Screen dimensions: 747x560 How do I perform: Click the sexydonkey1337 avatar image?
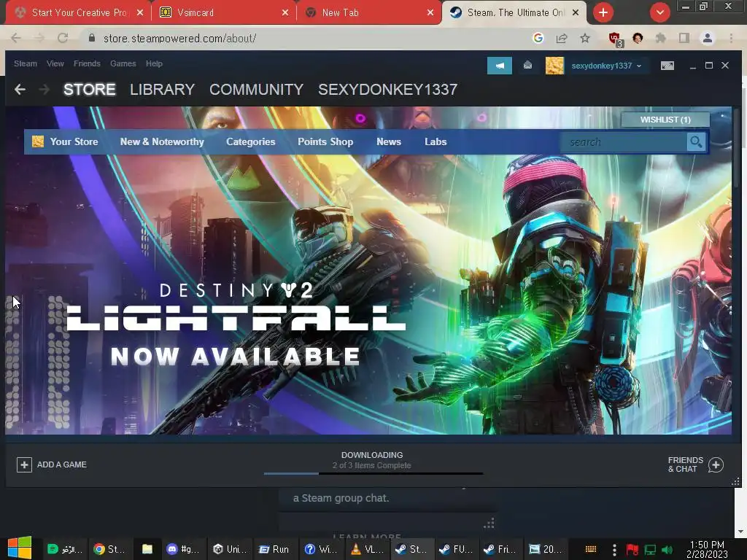coord(554,66)
